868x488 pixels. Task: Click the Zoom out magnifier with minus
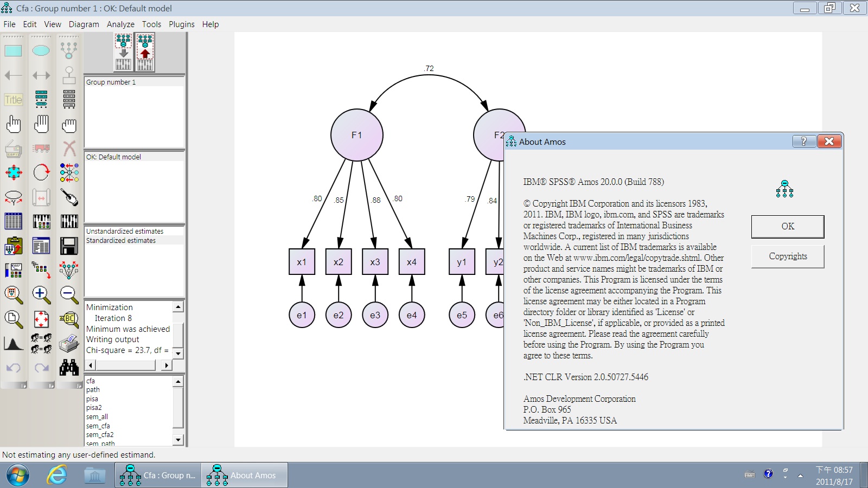[69, 294]
